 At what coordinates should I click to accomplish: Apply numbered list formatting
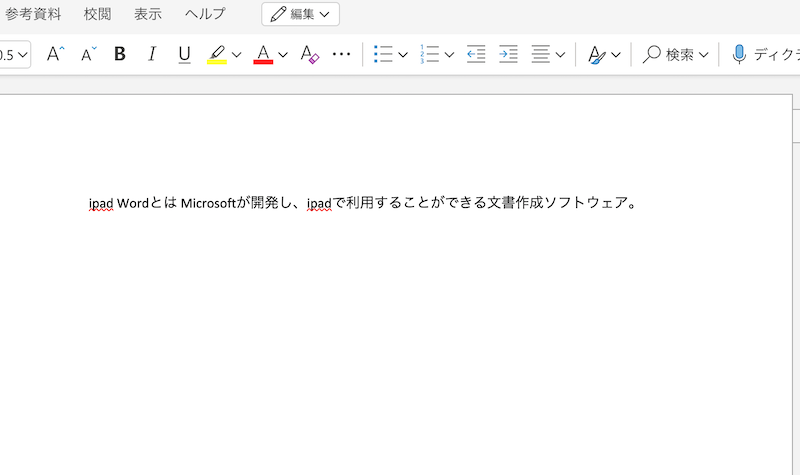coord(430,54)
